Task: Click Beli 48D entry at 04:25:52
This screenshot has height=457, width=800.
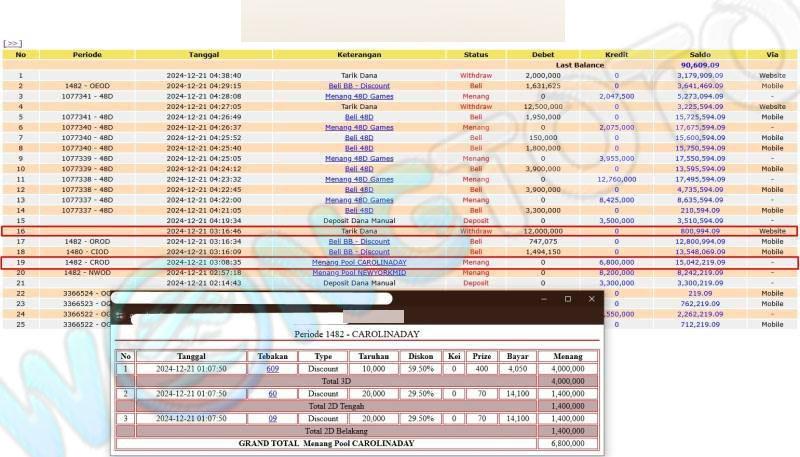Action: point(359,138)
